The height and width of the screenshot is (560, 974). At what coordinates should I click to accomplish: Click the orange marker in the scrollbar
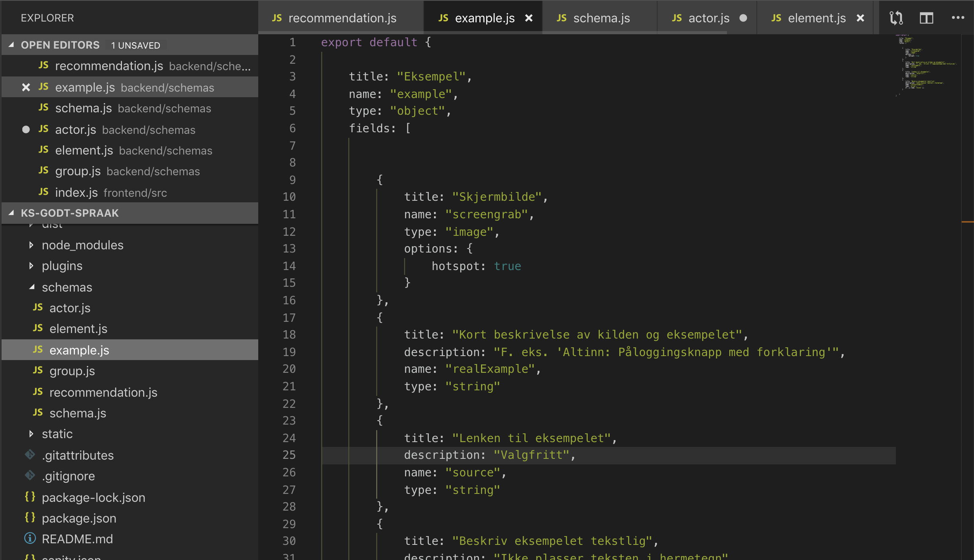click(x=967, y=221)
